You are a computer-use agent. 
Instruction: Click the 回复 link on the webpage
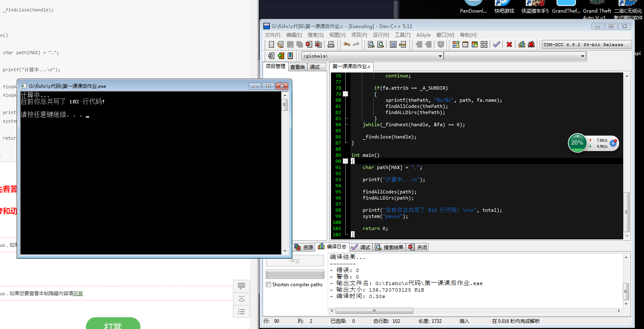click(x=78, y=294)
